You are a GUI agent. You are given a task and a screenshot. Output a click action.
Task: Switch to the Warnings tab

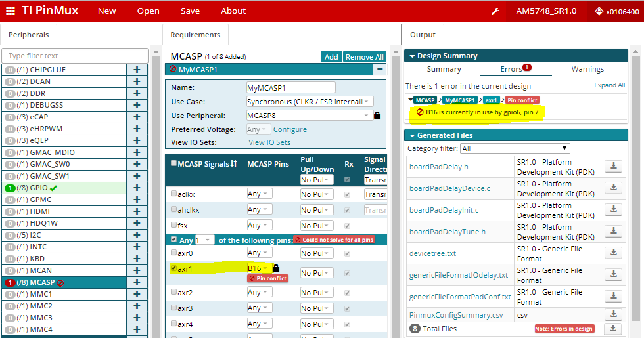(x=587, y=69)
